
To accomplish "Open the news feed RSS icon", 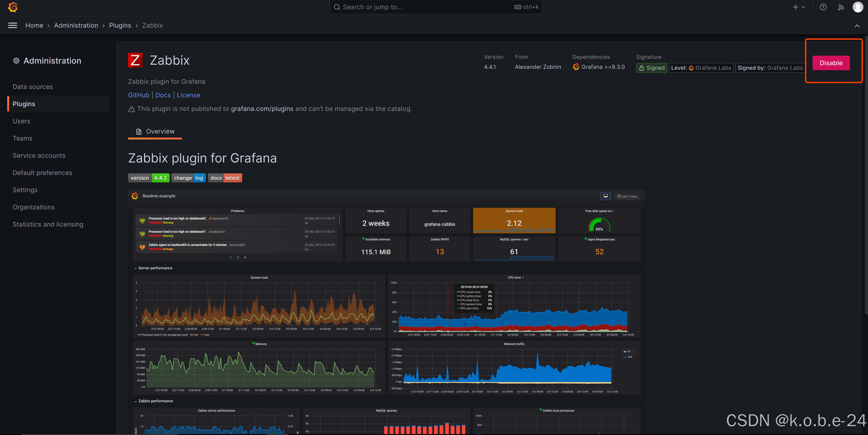I will pyautogui.click(x=841, y=7).
